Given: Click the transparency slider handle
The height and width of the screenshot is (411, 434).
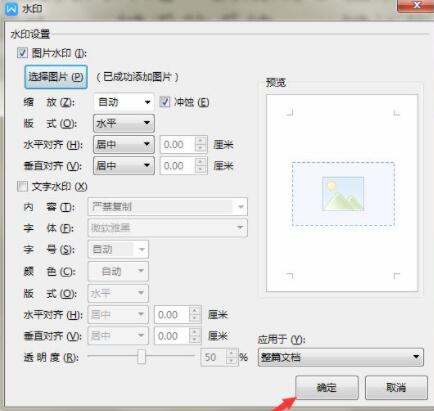Looking at the screenshot, I should 141,357.
